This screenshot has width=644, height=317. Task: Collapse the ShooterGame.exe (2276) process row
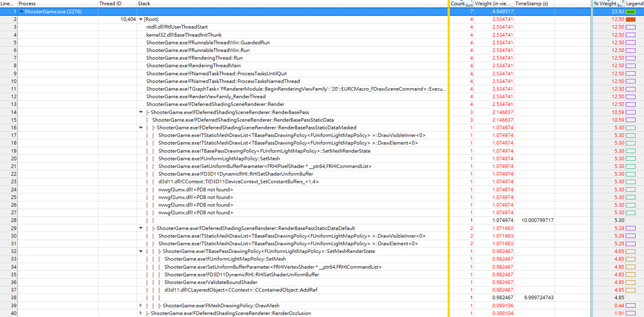tap(22, 11)
